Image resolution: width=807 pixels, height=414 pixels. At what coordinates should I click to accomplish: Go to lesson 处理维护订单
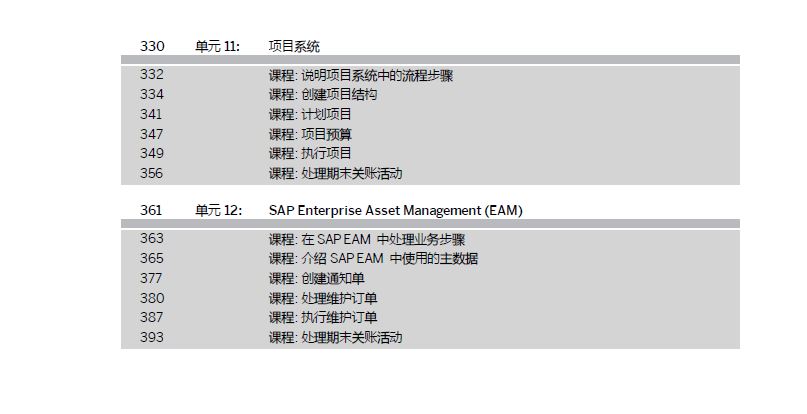pyautogui.click(x=323, y=299)
